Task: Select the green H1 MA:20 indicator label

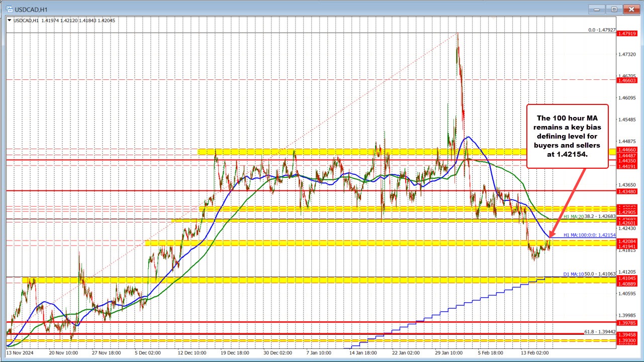Action: [574, 216]
